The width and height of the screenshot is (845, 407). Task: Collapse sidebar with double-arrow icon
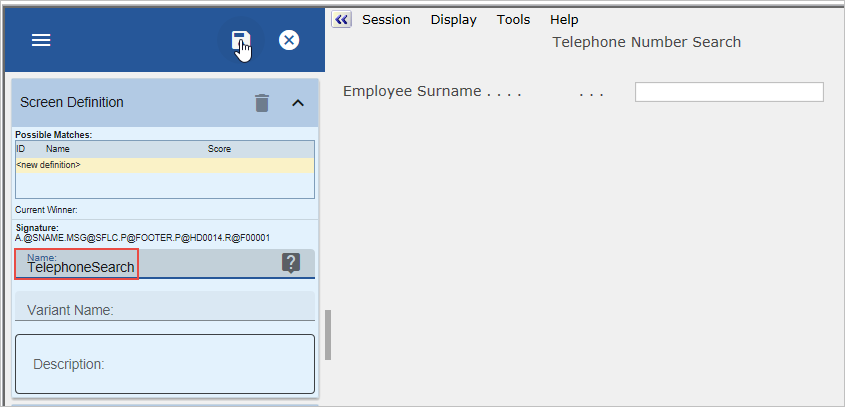pyautogui.click(x=341, y=19)
